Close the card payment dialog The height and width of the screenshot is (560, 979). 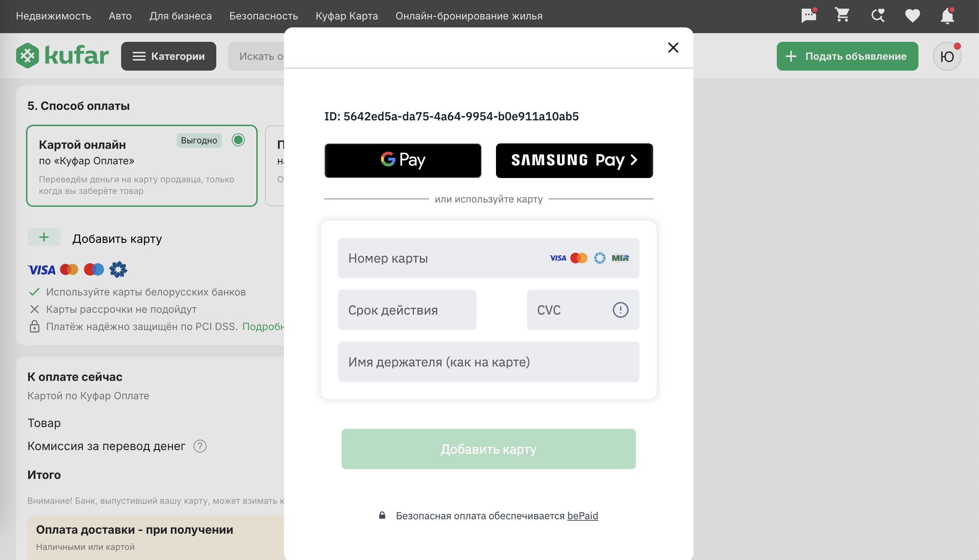point(673,48)
